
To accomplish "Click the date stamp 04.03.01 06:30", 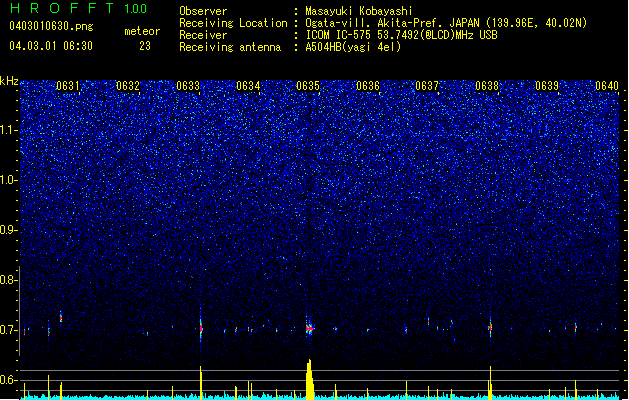I will click(x=51, y=46).
